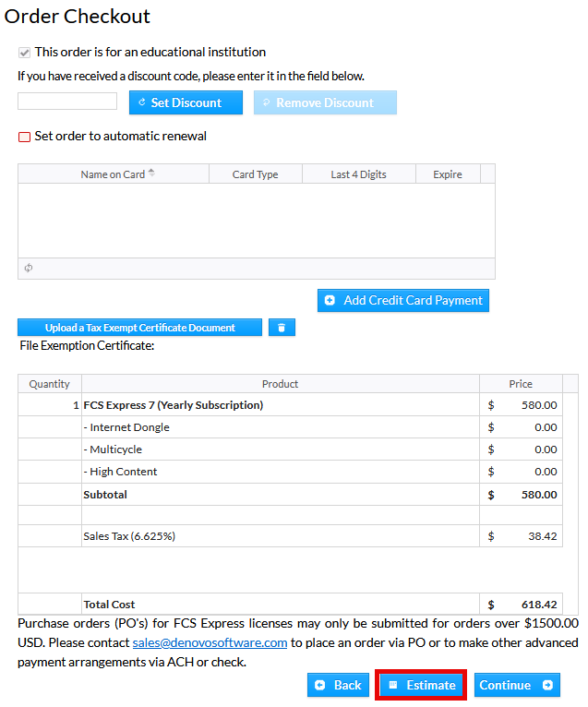Sort cards by the Card Type column
Screen dimensions: 588x707
tap(255, 174)
